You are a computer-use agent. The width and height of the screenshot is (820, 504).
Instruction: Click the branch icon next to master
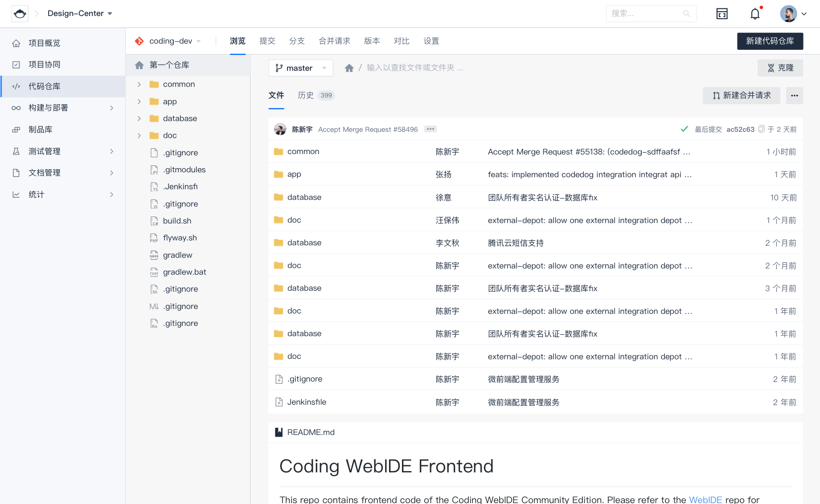(x=278, y=68)
